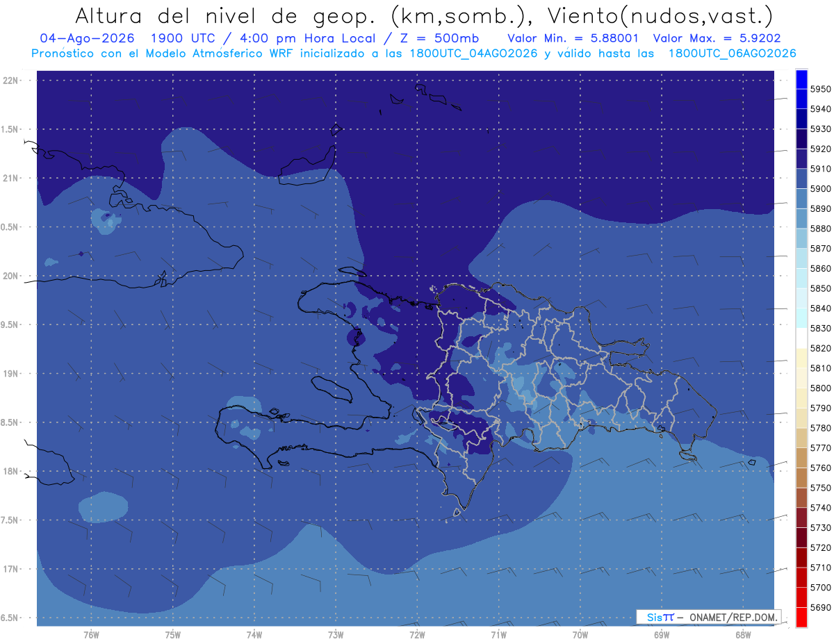834x644 pixels.
Task: Click the '5760' legend value
Action: click(821, 468)
